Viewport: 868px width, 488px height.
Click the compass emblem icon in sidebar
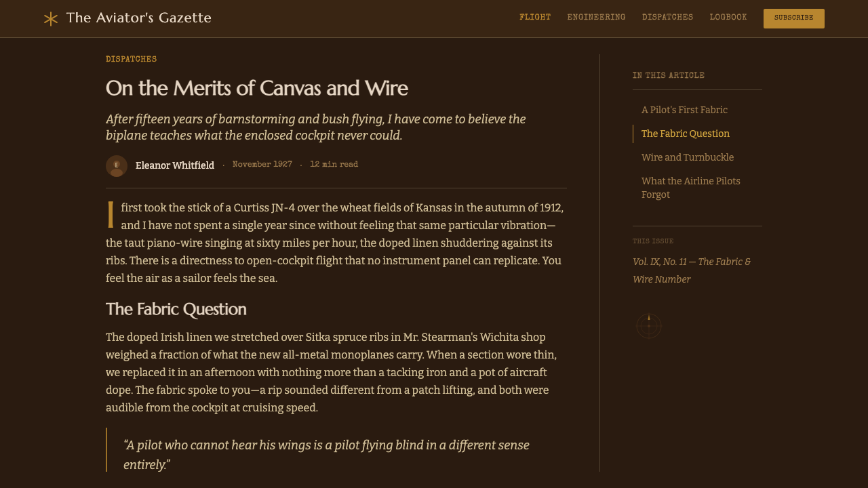(x=649, y=326)
